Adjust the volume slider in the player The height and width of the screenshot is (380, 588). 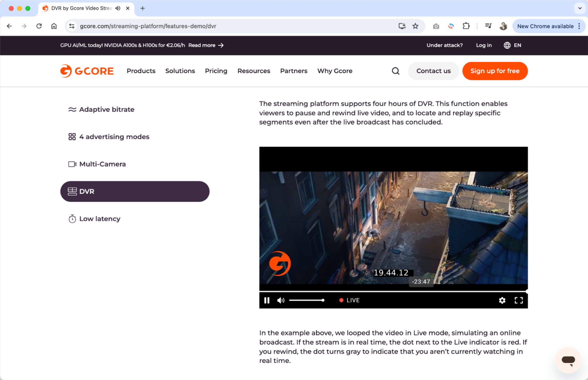[x=307, y=300]
